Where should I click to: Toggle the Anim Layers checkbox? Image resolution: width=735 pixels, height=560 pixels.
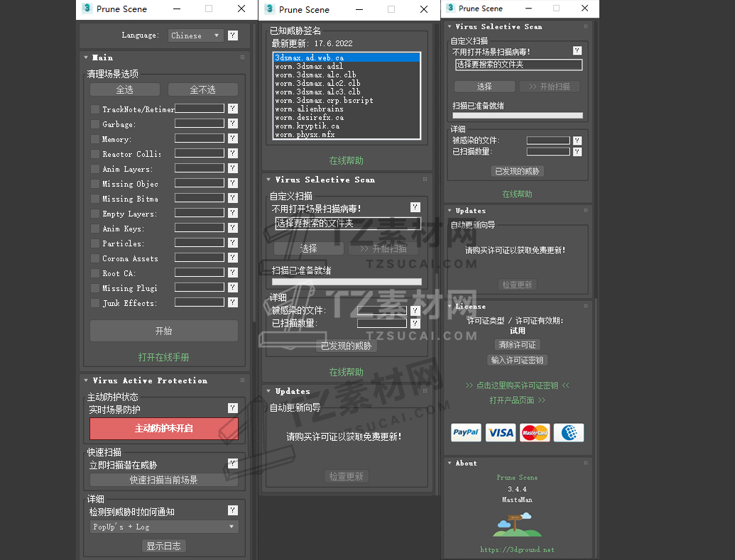click(x=95, y=169)
